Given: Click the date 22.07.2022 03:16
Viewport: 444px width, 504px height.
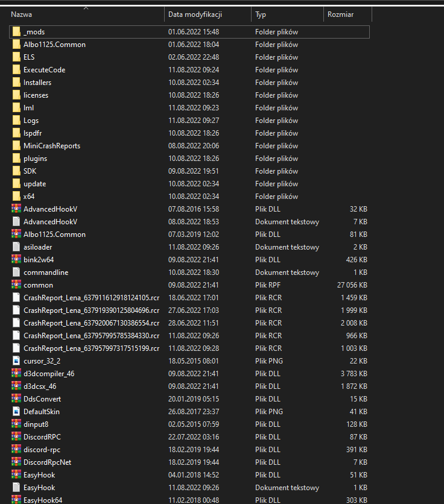Looking at the screenshot, I should coord(194,437).
